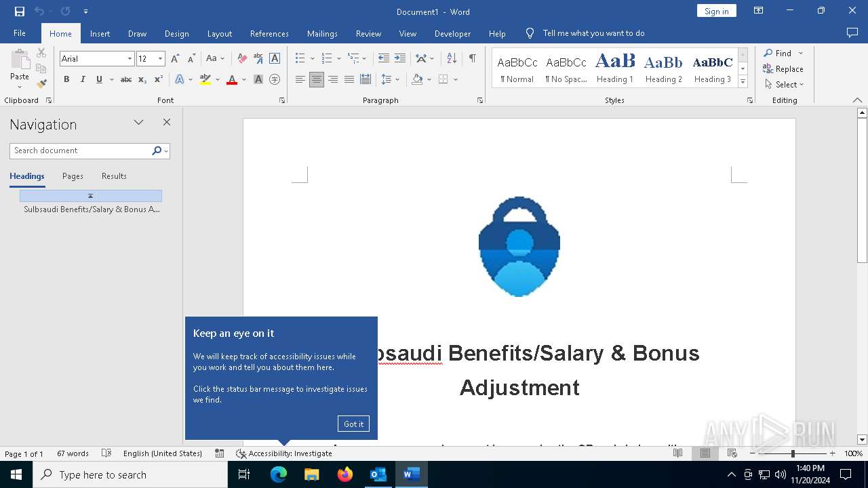This screenshot has height=488, width=868.
Task: Apply strikethrough formatting
Action: point(125,79)
